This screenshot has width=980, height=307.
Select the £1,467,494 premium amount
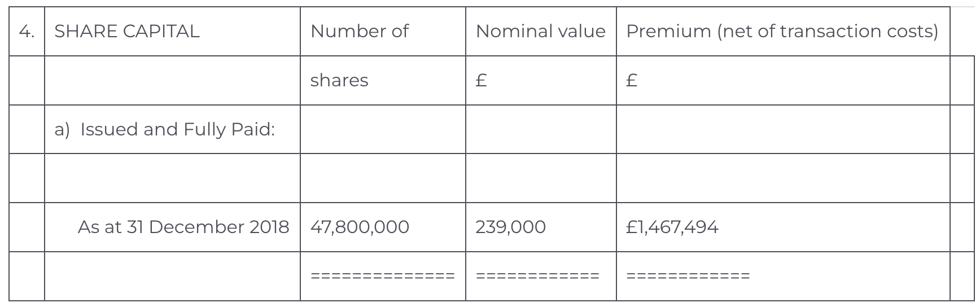click(672, 227)
